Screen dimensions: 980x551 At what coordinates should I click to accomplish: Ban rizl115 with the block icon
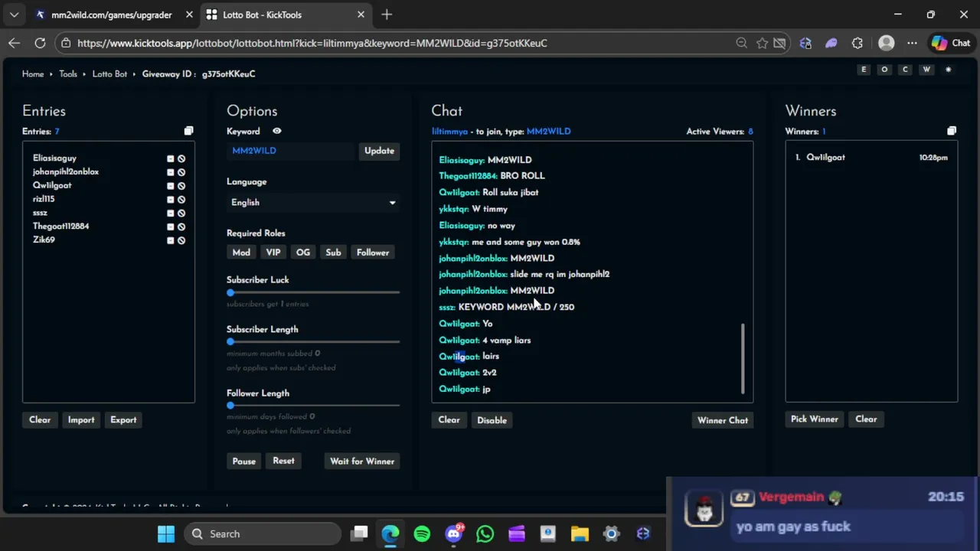181,199
